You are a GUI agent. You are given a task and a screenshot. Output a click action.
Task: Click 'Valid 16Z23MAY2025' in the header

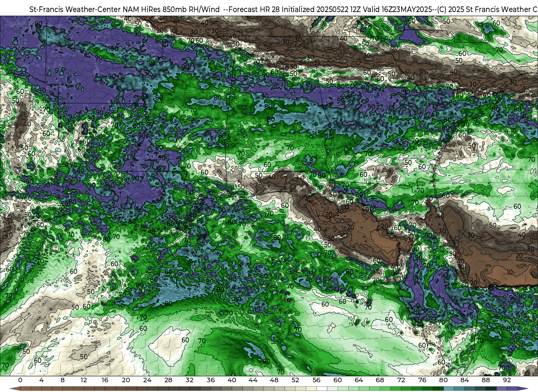tap(398, 10)
